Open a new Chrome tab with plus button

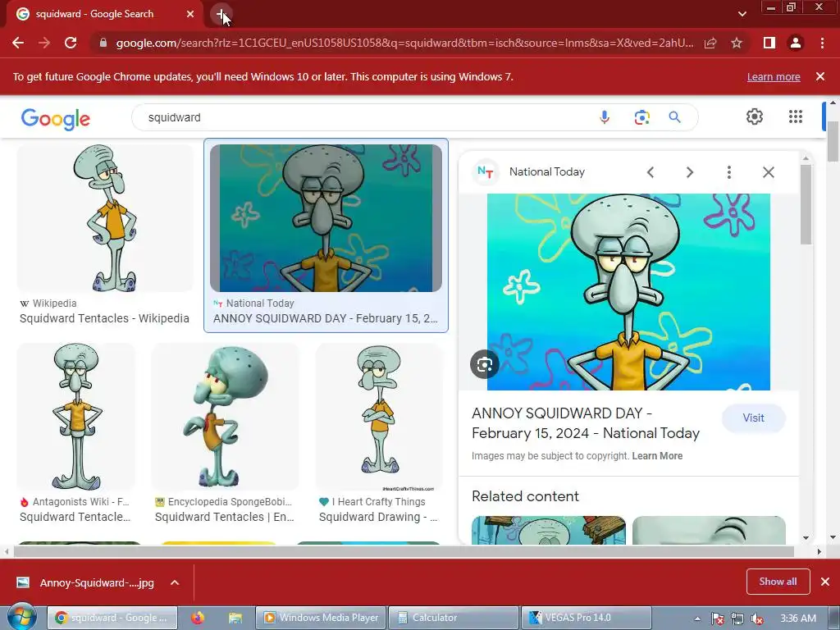[221, 14]
